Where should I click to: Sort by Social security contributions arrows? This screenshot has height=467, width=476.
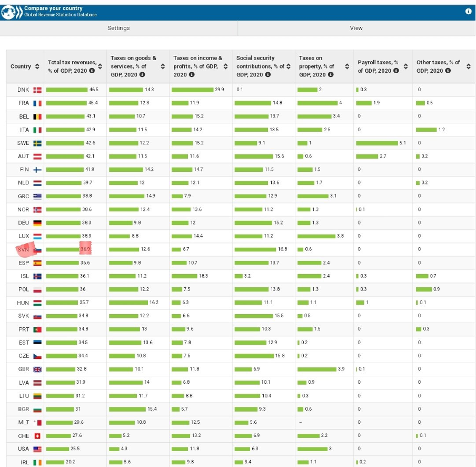pos(289,66)
